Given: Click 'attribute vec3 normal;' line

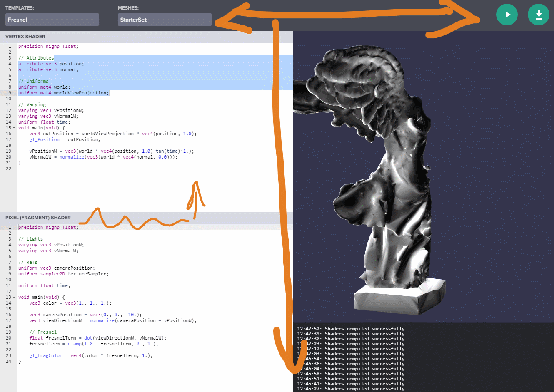Looking at the screenshot, I should [48, 69].
